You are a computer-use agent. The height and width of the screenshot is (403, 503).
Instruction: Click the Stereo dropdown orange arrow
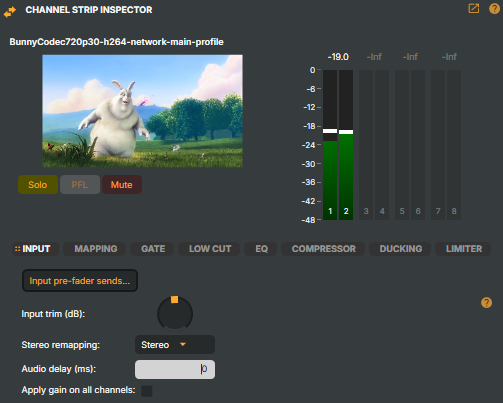tap(183, 344)
